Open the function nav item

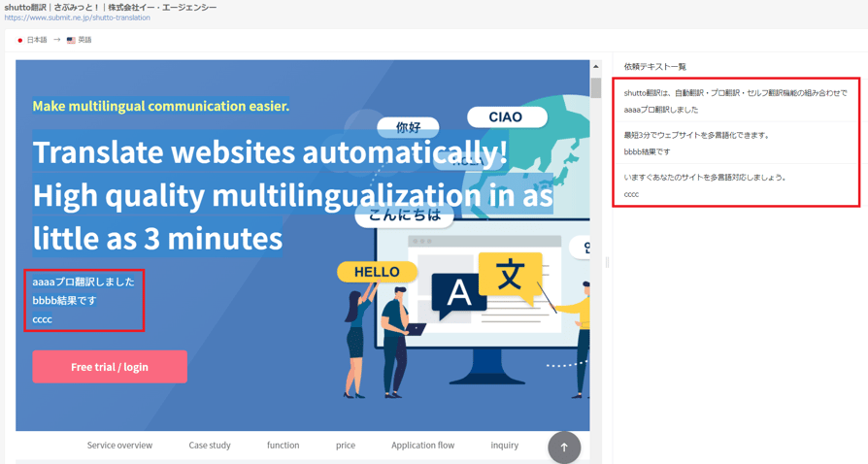pyautogui.click(x=283, y=446)
